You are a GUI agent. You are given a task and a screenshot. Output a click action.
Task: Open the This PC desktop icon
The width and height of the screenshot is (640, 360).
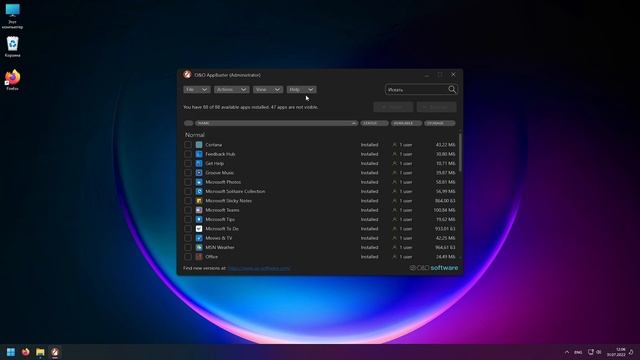12,16
